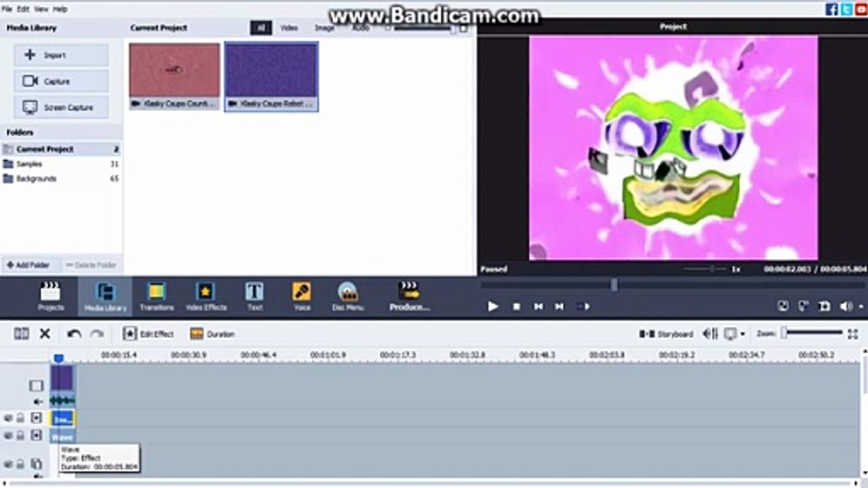Open the Transitions panel
The image size is (868, 488).
click(x=157, y=297)
